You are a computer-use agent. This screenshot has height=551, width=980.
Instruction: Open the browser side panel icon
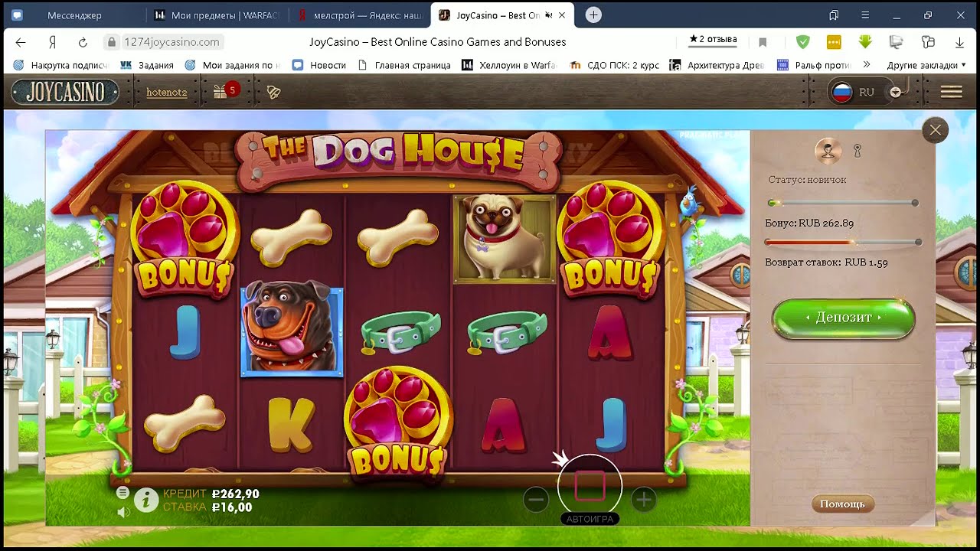point(834,15)
